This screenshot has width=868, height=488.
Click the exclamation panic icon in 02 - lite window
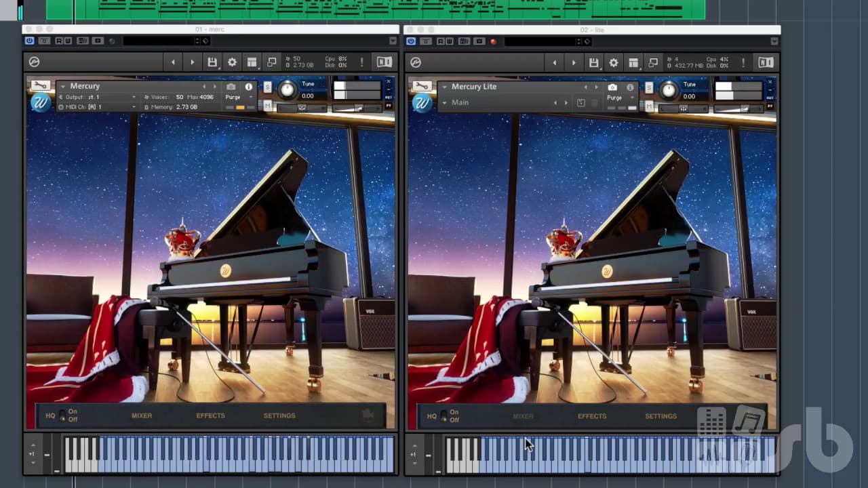tap(744, 62)
